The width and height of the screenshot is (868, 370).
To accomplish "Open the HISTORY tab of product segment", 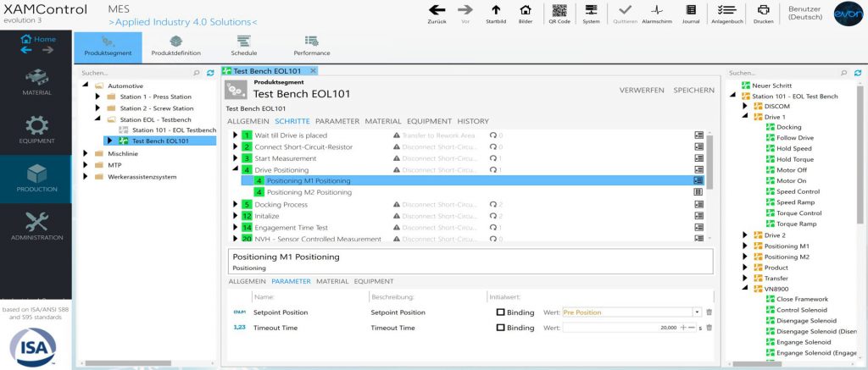I will pos(473,121).
